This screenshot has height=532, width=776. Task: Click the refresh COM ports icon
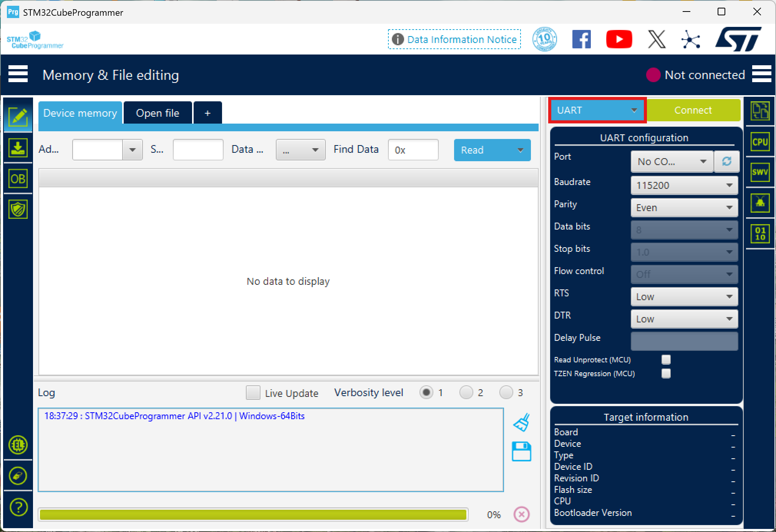726,162
